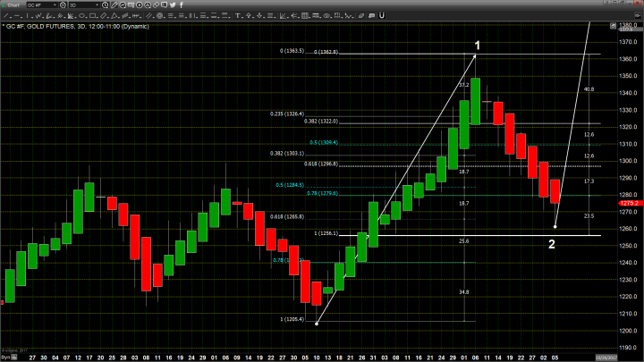Select the vertical line drawing tool

pos(27,15)
